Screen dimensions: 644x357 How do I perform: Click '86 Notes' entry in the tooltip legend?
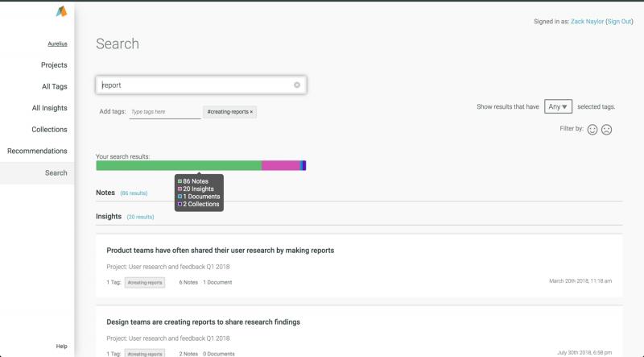coord(193,181)
